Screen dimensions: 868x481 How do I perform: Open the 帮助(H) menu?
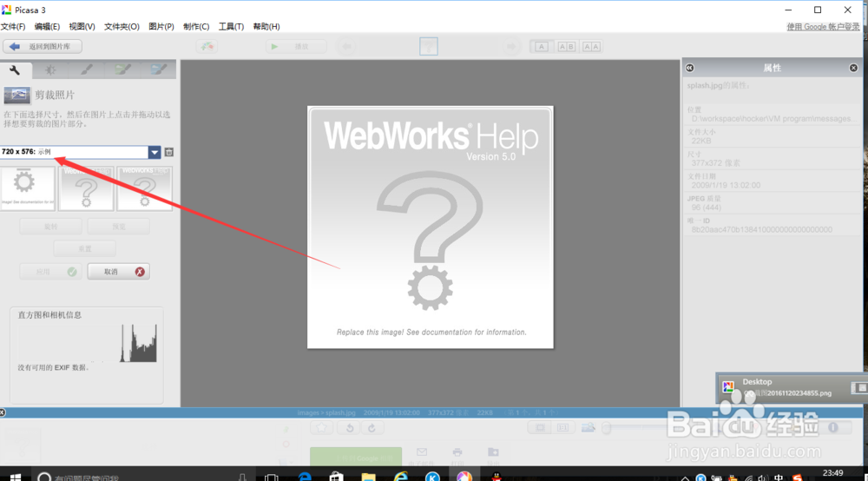(266, 27)
